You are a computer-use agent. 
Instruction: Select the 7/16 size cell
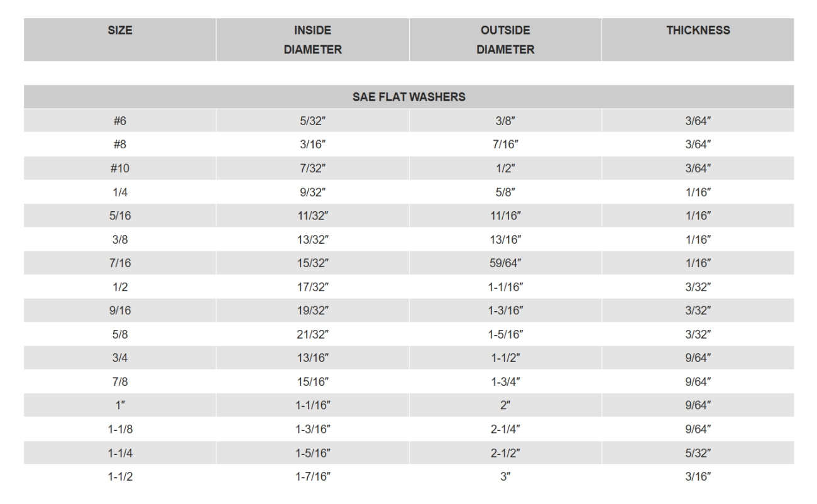(x=120, y=263)
